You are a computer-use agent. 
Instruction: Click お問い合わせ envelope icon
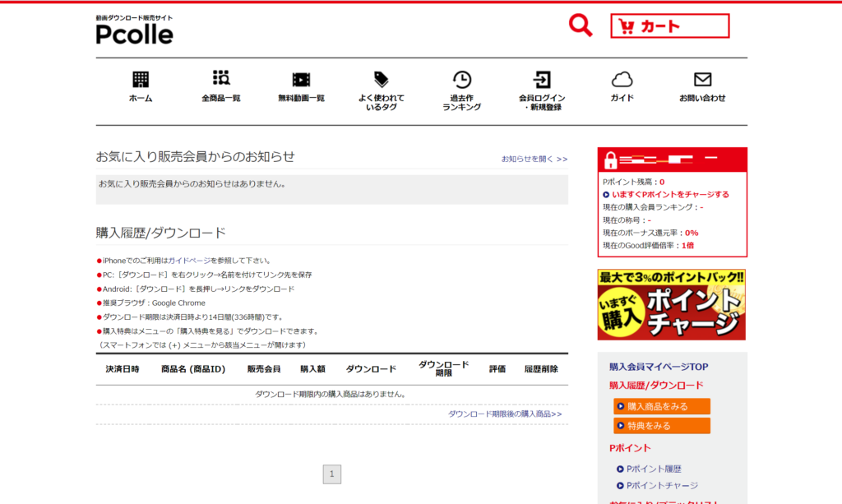(x=702, y=80)
